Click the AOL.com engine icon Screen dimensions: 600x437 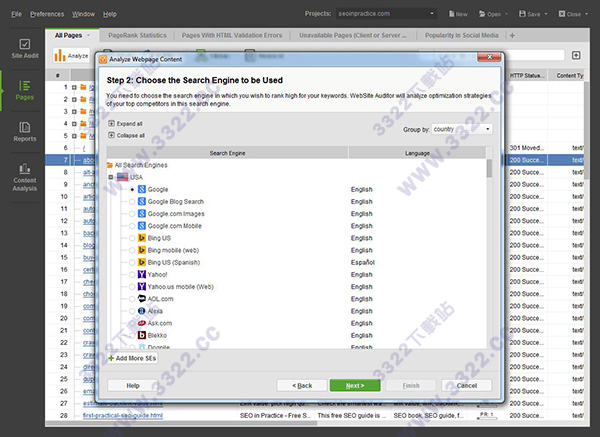coord(142,298)
